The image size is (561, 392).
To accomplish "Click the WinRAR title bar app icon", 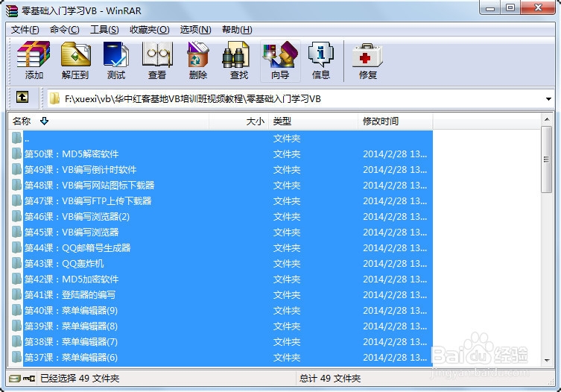I will [x=11, y=10].
